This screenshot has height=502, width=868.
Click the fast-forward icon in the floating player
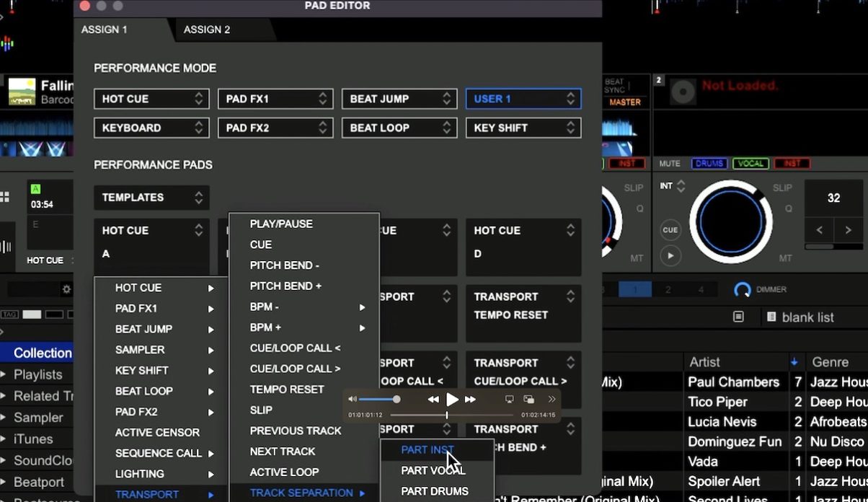pos(471,398)
